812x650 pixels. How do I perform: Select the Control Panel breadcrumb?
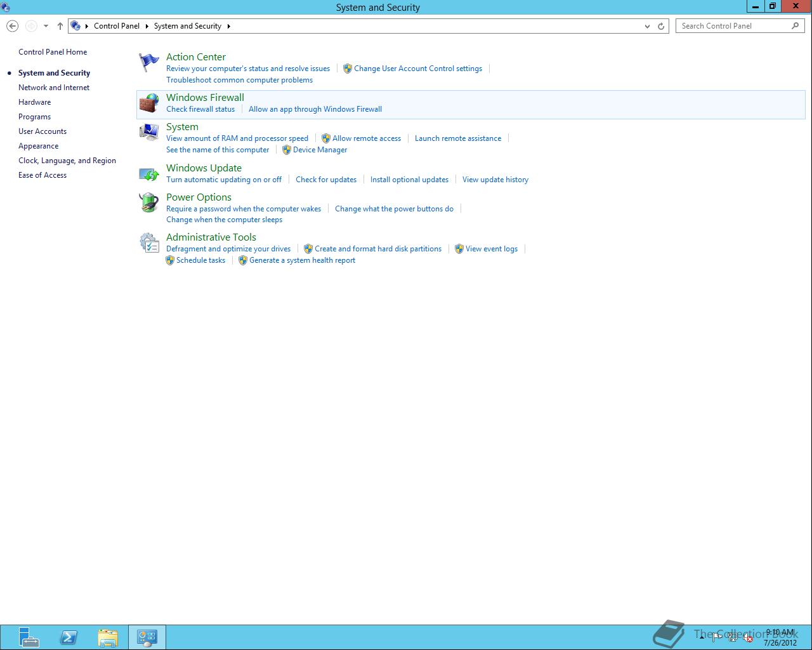click(x=117, y=26)
